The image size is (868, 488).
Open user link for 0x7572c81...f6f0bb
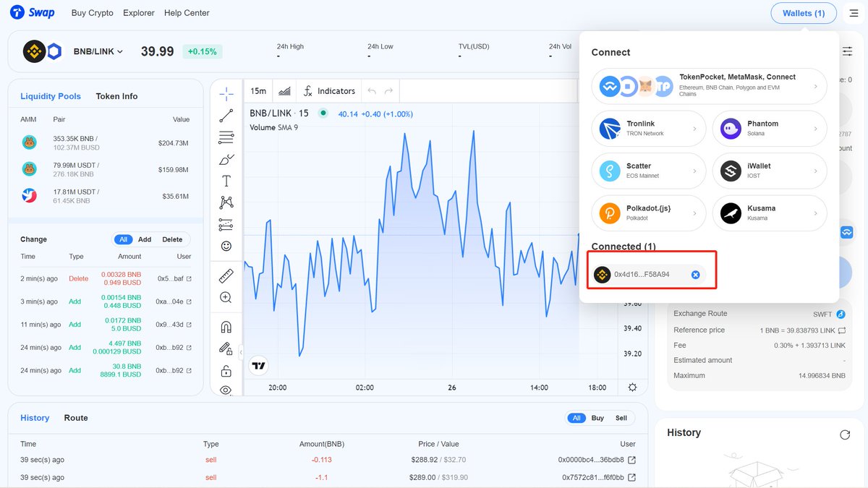pyautogui.click(x=631, y=477)
